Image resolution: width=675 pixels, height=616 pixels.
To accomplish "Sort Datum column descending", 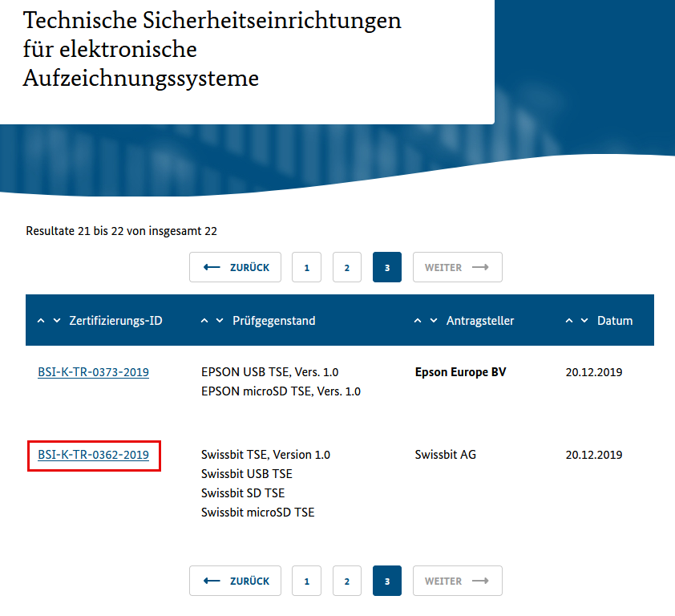I will pos(584,321).
